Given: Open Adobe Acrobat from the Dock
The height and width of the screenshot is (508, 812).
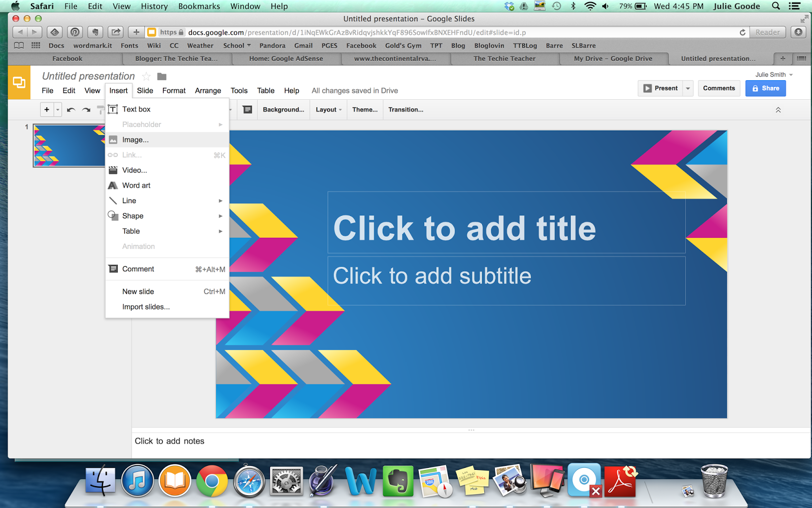Looking at the screenshot, I should pos(621,481).
